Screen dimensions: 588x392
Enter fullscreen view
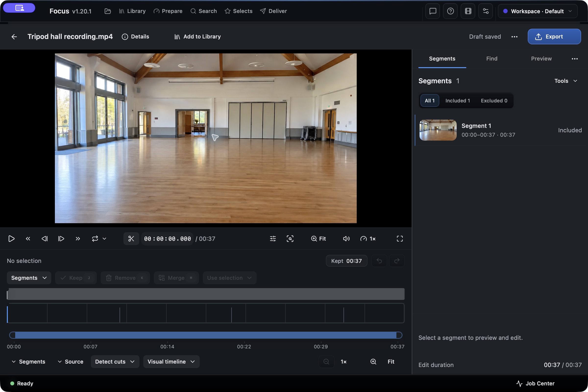400,239
